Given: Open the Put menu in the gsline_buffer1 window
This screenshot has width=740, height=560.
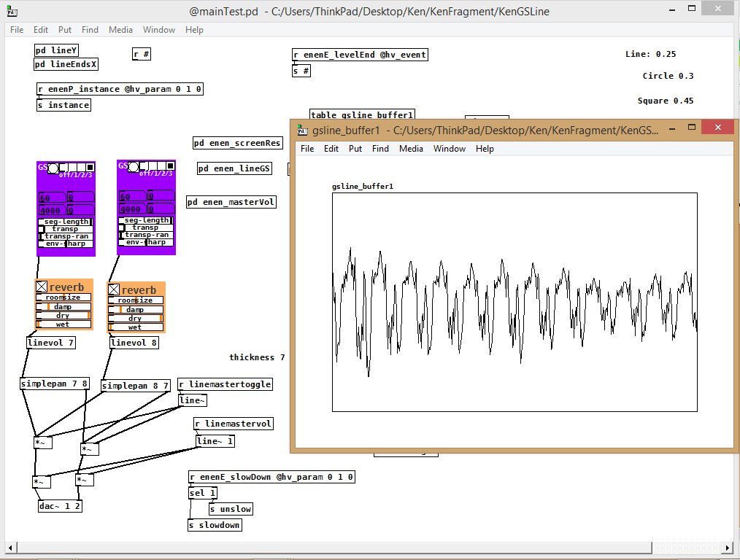Looking at the screenshot, I should tap(355, 148).
